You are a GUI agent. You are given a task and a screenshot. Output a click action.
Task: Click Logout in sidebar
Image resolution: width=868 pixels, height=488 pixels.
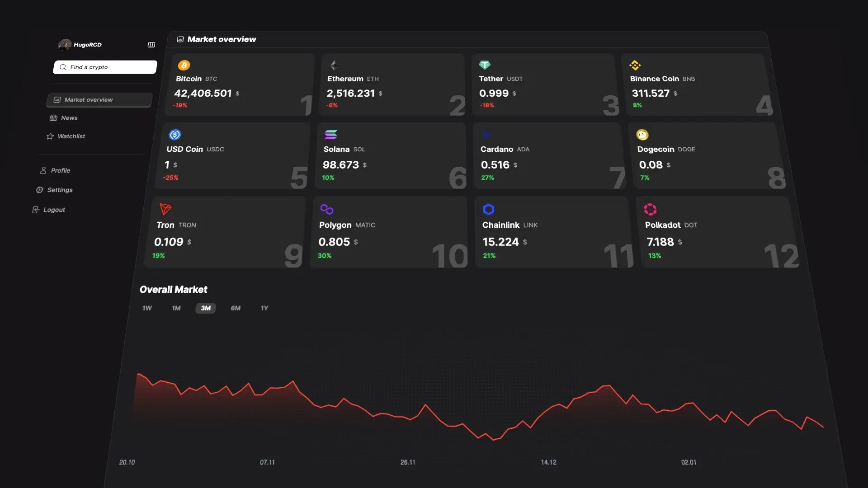tap(48, 210)
